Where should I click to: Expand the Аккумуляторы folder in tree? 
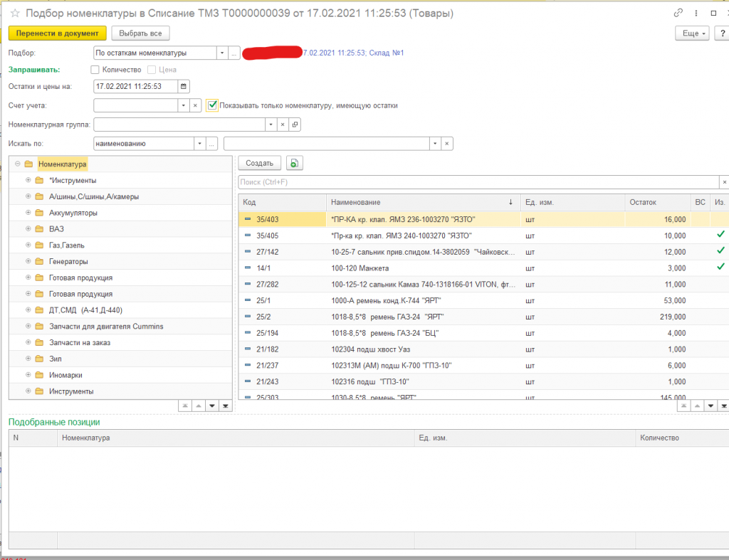coord(28,213)
